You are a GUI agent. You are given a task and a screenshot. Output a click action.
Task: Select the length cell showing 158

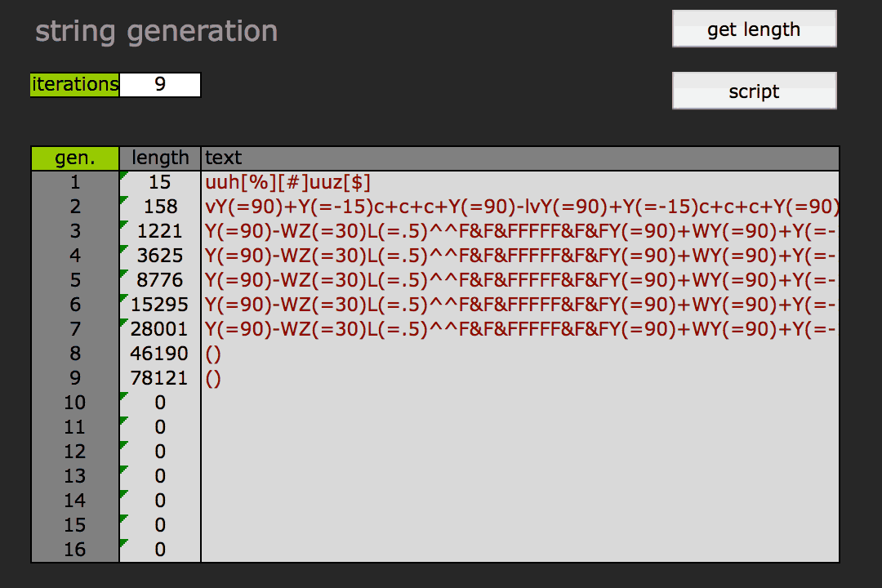tap(160, 207)
